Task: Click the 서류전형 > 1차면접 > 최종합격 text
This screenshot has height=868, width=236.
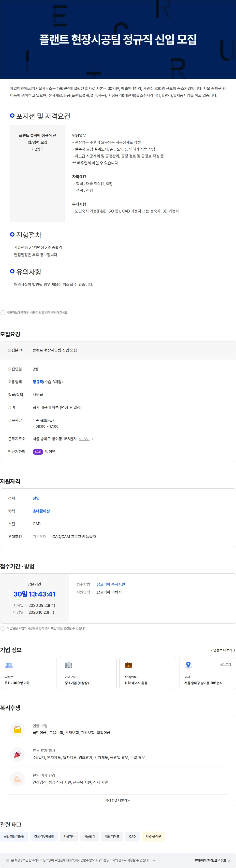Action: (x=38, y=247)
